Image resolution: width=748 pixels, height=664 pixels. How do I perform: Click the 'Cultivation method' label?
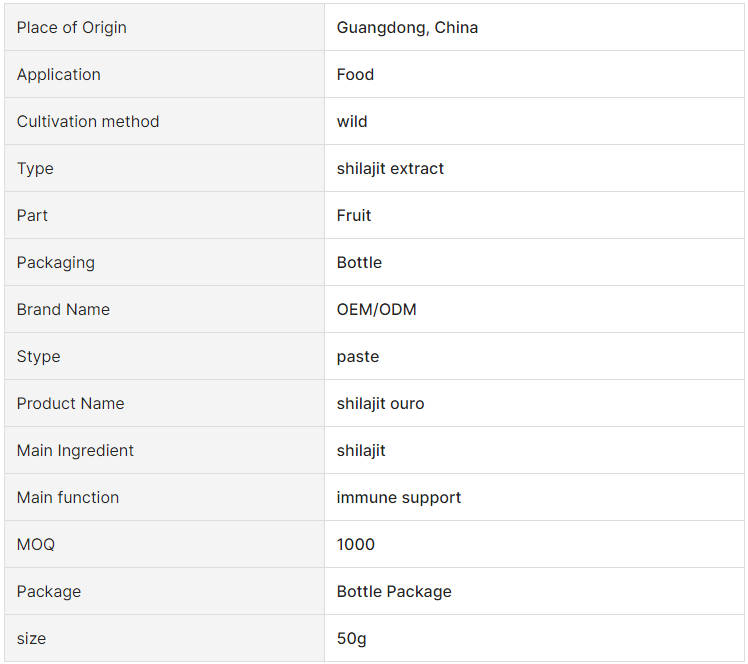(x=88, y=121)
